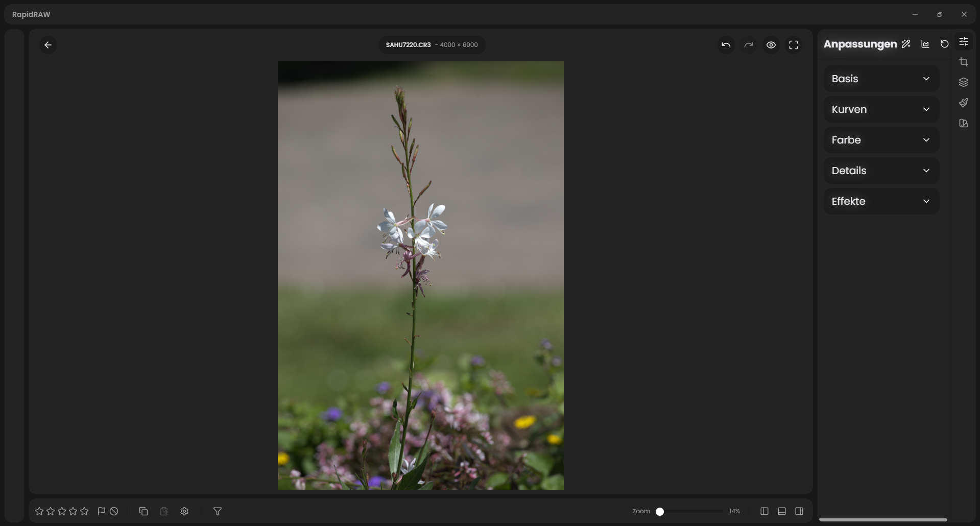Undo the last adjustment

tap(726, 45)
